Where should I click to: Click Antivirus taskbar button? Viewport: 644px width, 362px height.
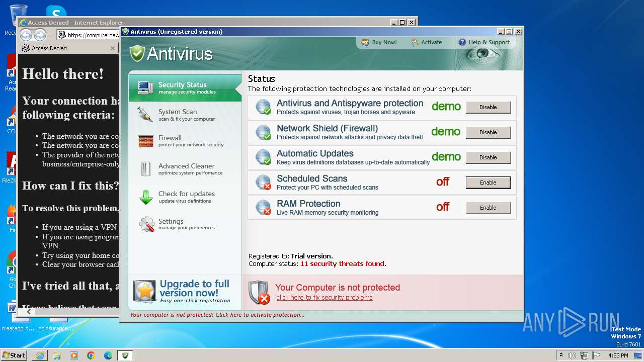125,355
